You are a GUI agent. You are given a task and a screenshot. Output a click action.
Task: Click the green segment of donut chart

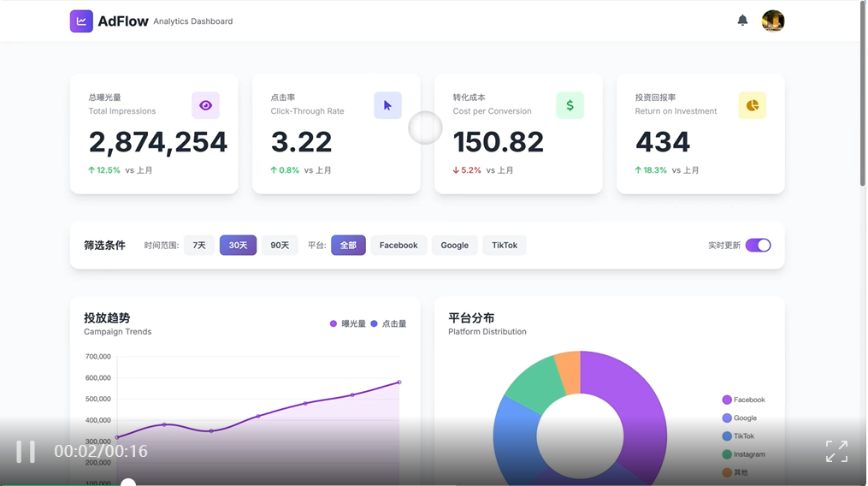534,385
